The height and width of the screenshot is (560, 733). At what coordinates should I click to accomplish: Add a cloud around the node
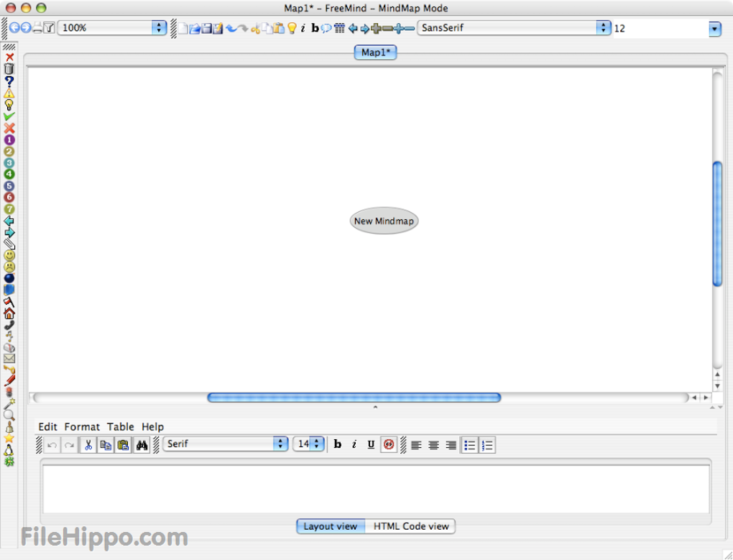pos(326,28)
